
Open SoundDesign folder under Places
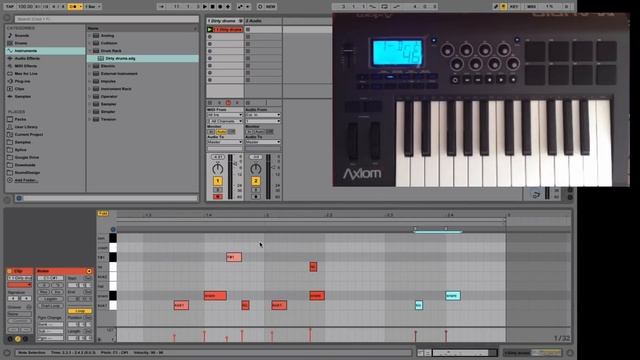click(27, 172)
